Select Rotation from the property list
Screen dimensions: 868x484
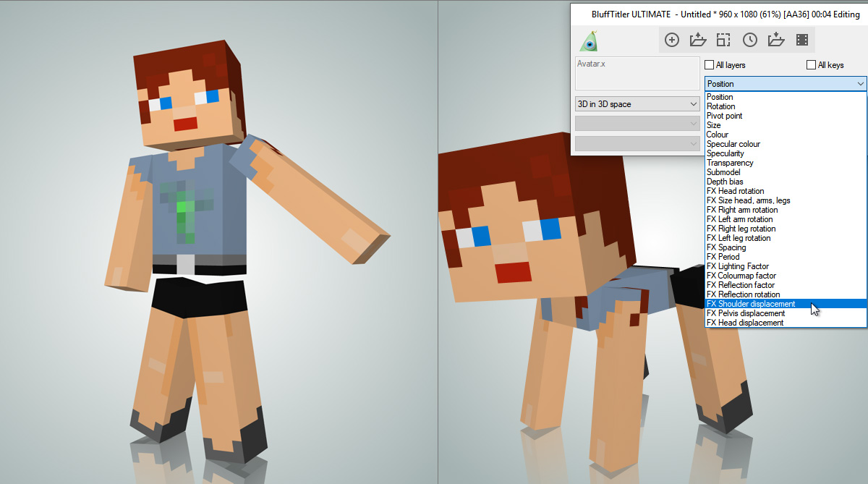tap(786, 106)
